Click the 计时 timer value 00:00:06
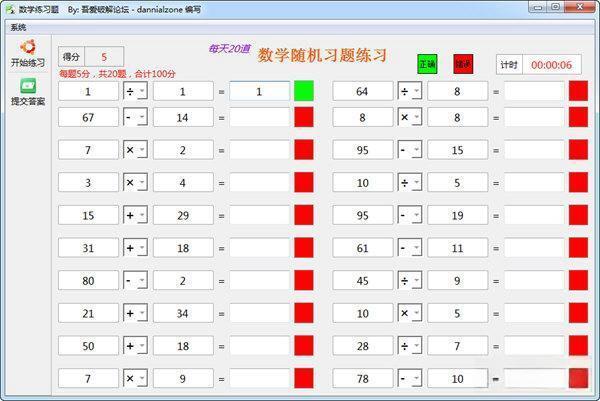Viewport: 600px width, 401px height. [551, 65]
